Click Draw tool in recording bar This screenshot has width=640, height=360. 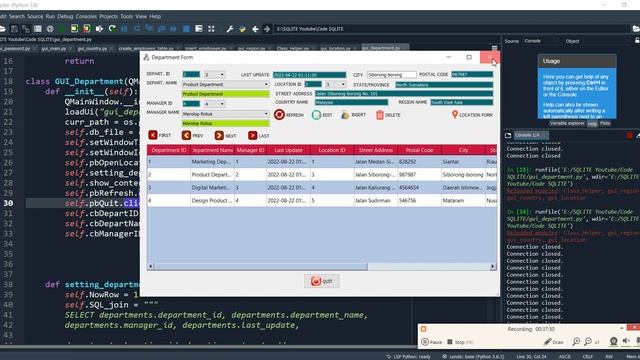tap(553, 342)
